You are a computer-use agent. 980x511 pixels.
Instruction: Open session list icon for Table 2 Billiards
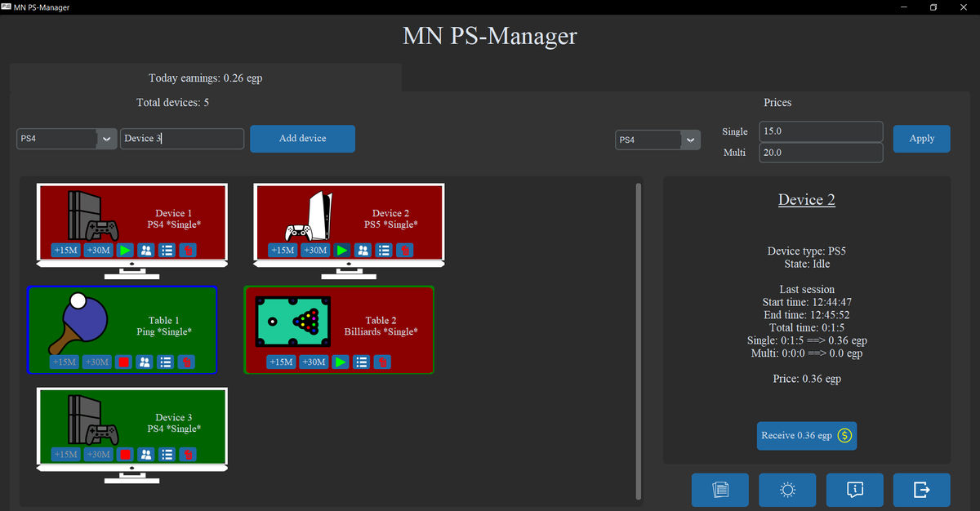[x=362, y=362]
